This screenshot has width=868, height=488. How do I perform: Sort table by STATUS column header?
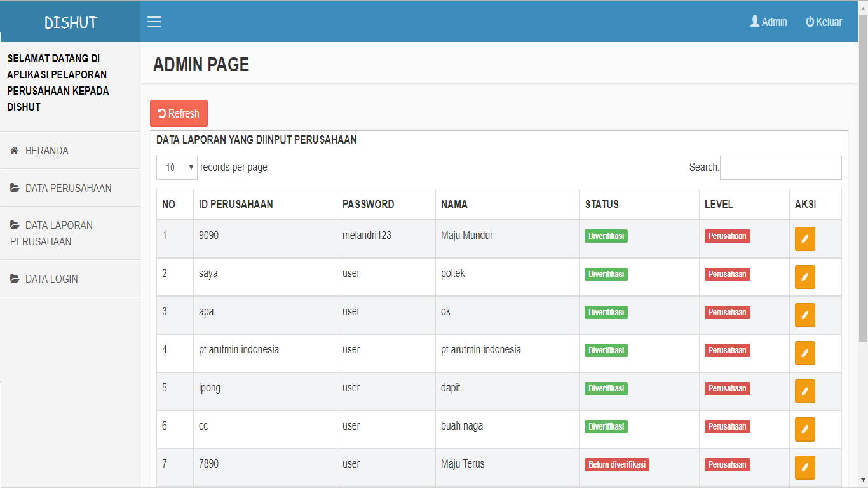click(601, 205)
